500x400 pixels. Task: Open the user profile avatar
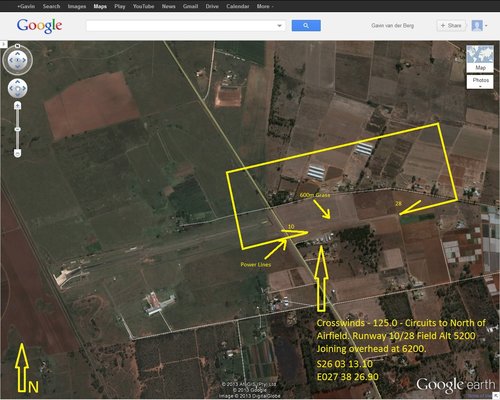[x=477, y=26]
